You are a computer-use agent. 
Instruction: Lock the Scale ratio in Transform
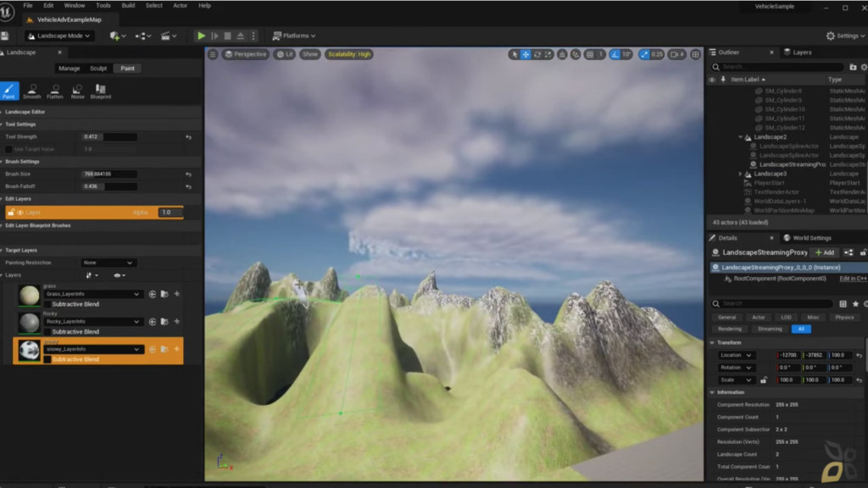tap(764, 380)
